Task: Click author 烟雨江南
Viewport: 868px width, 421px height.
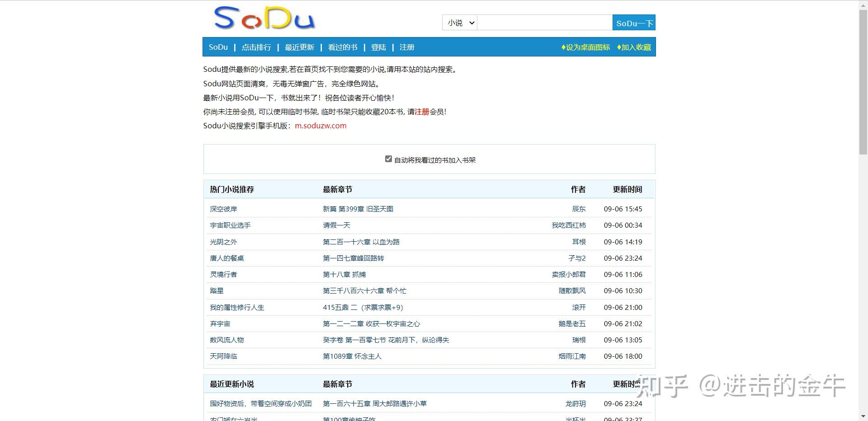Action: (572, 356)
